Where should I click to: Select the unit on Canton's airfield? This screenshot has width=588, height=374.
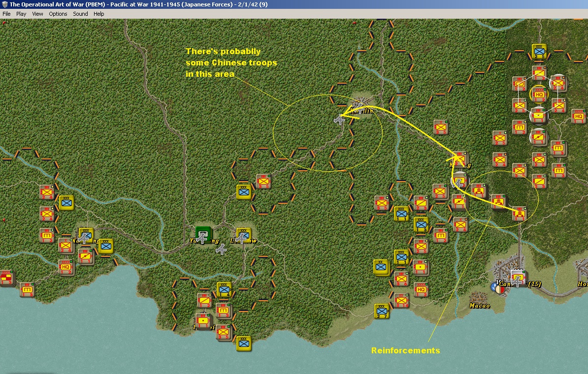tap(518, 278)
